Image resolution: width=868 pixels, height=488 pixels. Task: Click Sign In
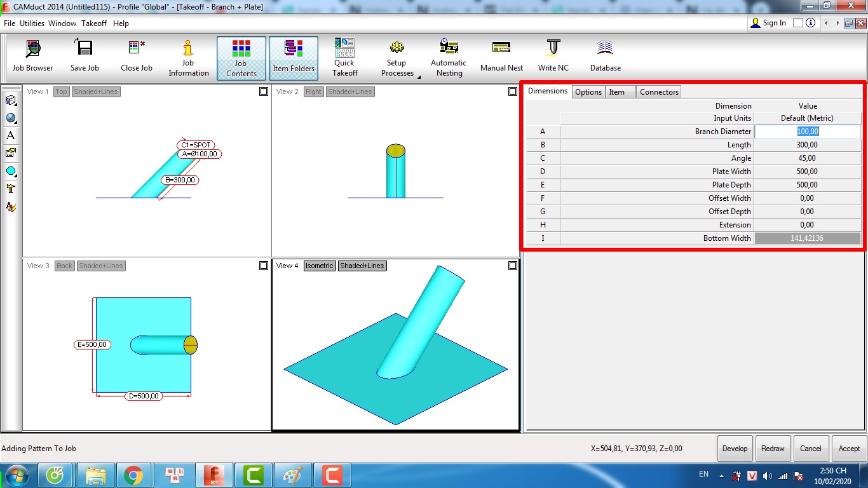(x=768, y=23)
